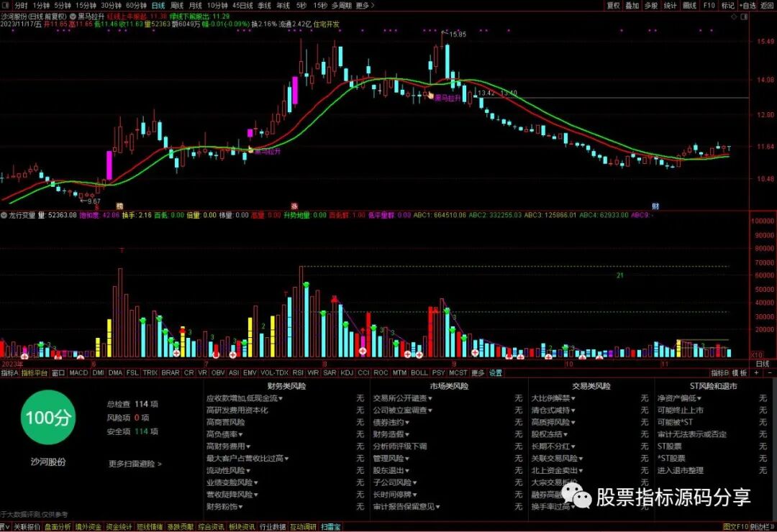The width and height of the screenshot is (777, 532).
Task: Switch to the 周线 weekly period
Action: 177,6
